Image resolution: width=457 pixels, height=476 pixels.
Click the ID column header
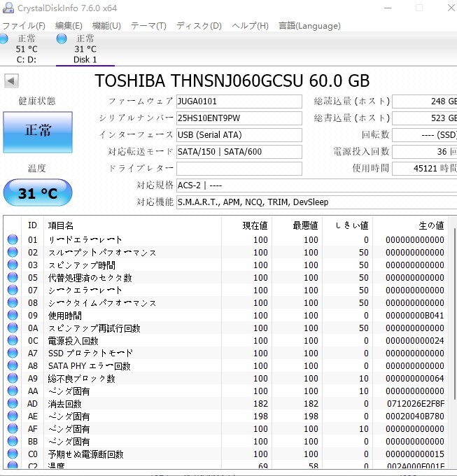[x=32, y=225]
